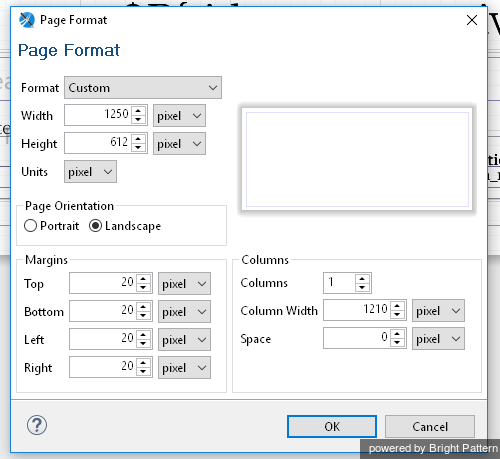Open the Format dropdown showing Custom
500x459 pixels.
pos(143,88)
